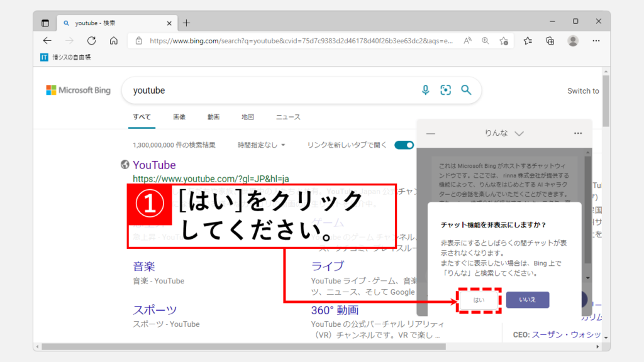This screenshot has height=362, width=644.
Task: Click the はい button in dialog
Action: (479, 300)
